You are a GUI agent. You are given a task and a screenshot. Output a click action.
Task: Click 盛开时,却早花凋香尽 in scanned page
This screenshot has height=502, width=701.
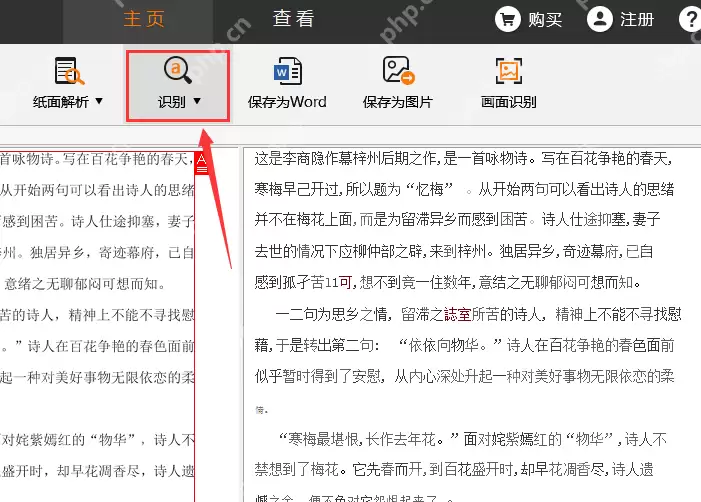[73, 471]
